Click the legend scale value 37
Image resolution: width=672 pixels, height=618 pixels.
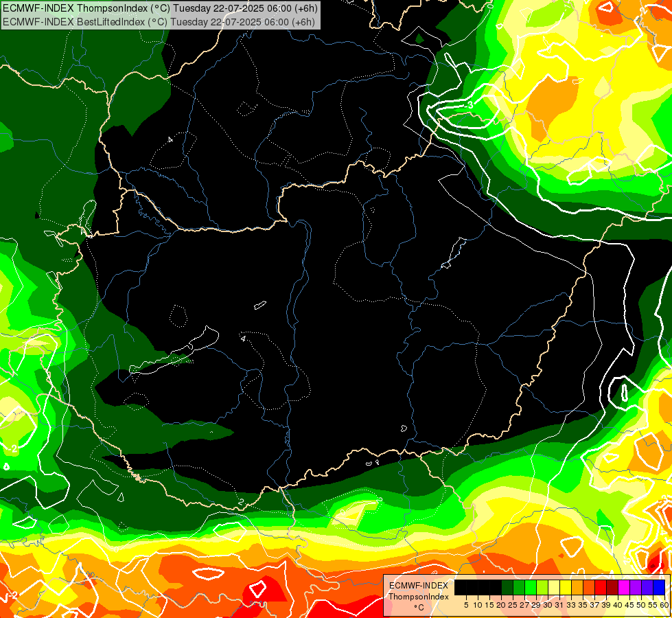pos(595,605)
